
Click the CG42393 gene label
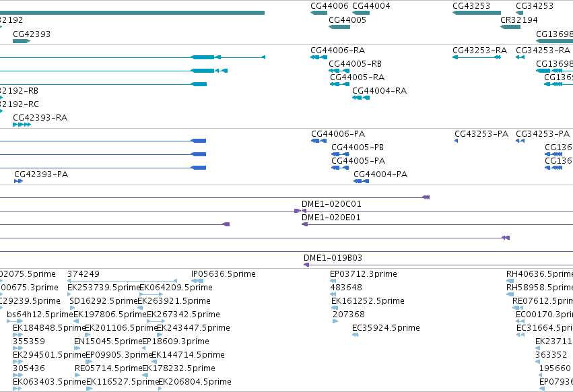(32, 34)
